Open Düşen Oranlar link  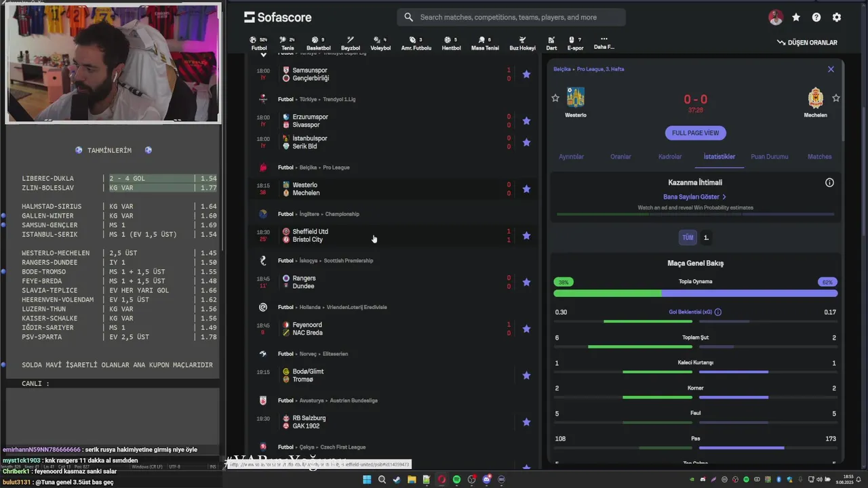[807, 43]
